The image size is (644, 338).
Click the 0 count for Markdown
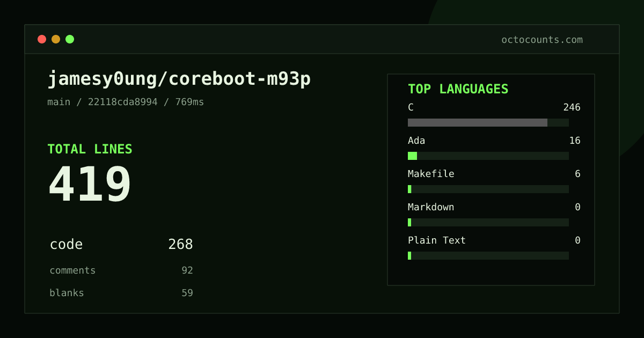coord(577,207)
